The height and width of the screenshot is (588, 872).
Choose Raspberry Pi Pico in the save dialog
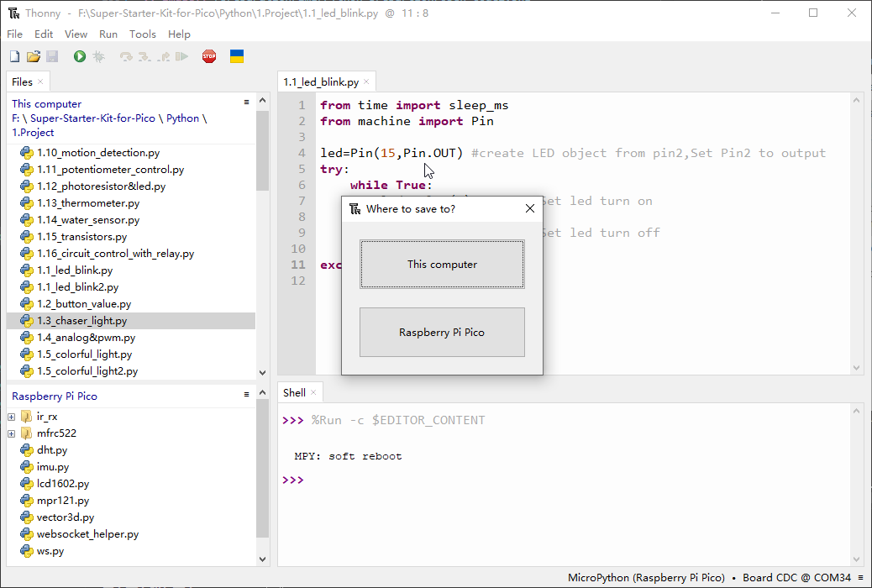(442, 332)
